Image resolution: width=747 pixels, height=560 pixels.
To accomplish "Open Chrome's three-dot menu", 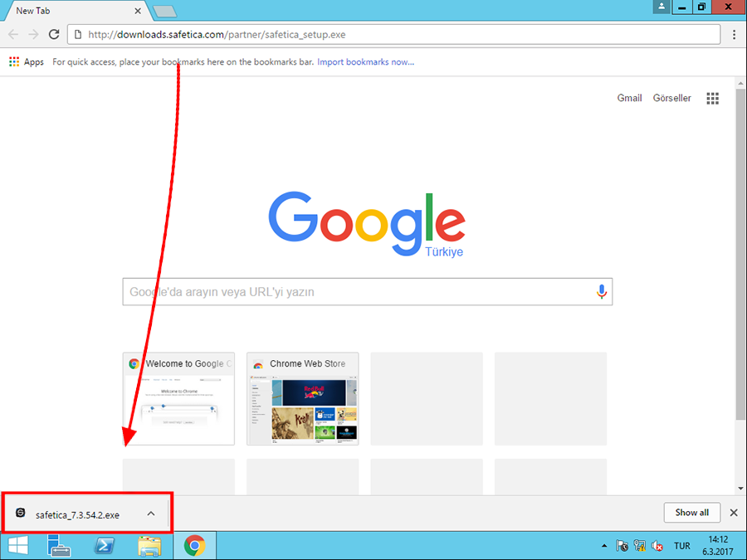I will [x=735, y=34].
